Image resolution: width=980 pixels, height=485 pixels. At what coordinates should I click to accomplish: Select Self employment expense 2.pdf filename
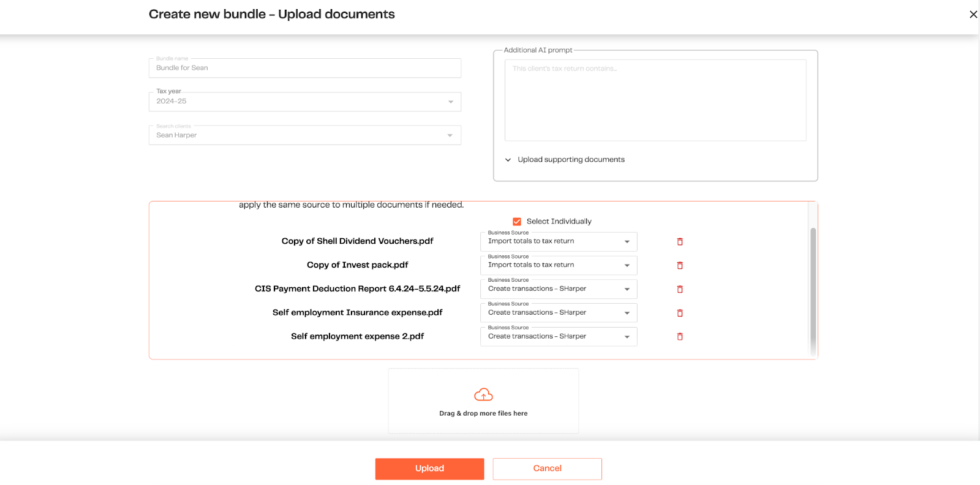(357, 337)
